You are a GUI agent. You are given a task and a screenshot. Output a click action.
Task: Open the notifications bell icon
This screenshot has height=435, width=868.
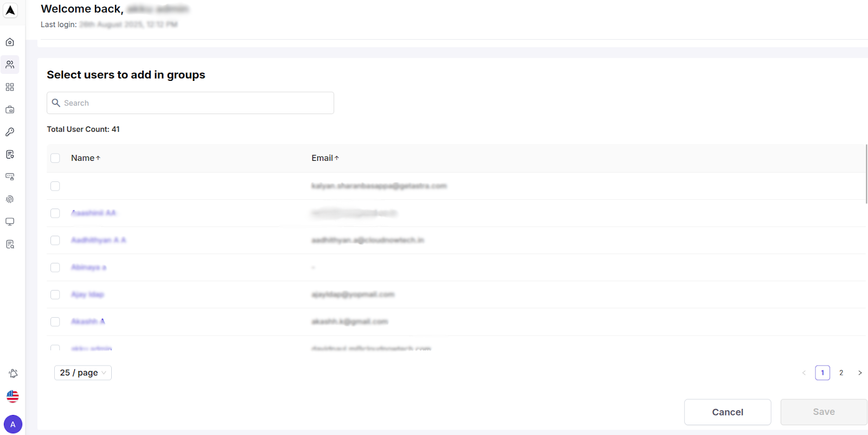[x=13, y=374]
